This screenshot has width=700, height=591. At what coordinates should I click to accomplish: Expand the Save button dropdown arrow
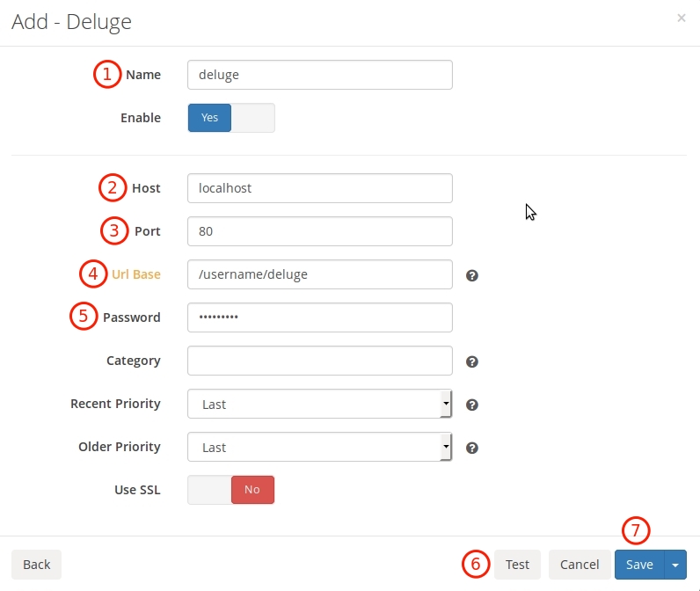point(675,565)
